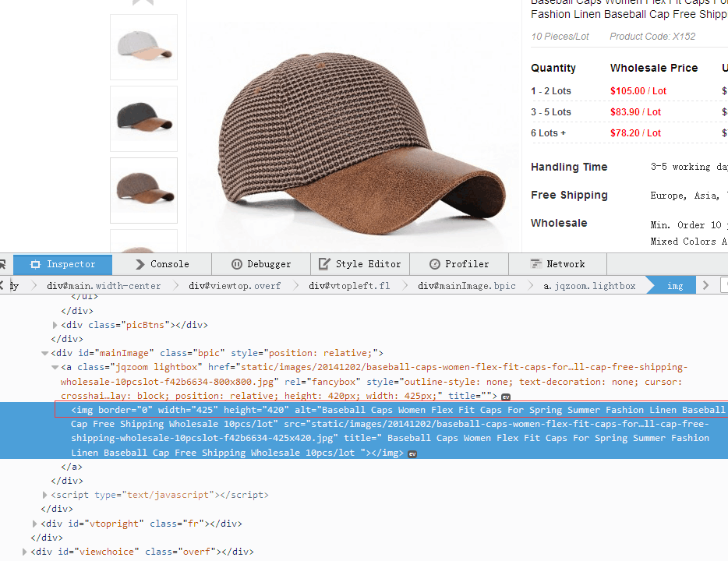728x561 pixels.
Task: Click the $83.90 / Lot price
Action: pyautogui.click(x=635, y=112)
